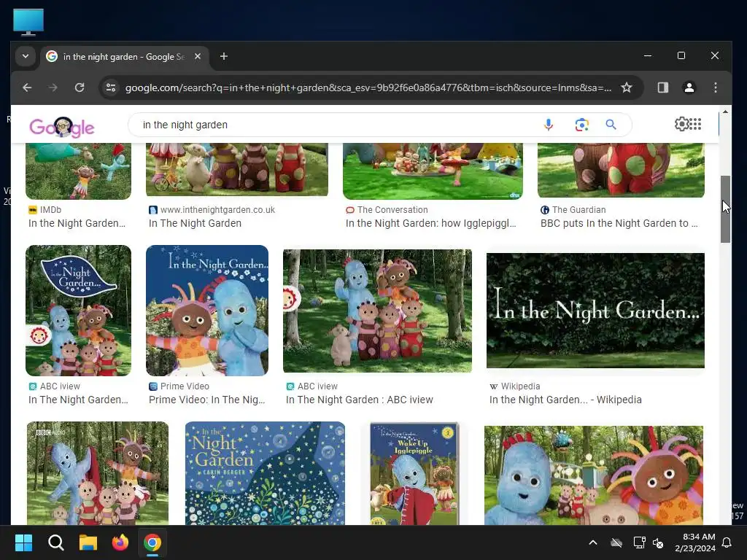The height and width of the screenshot is (560, 747).
Task: Open a new tab with plus button
Action: click(223, 56)
